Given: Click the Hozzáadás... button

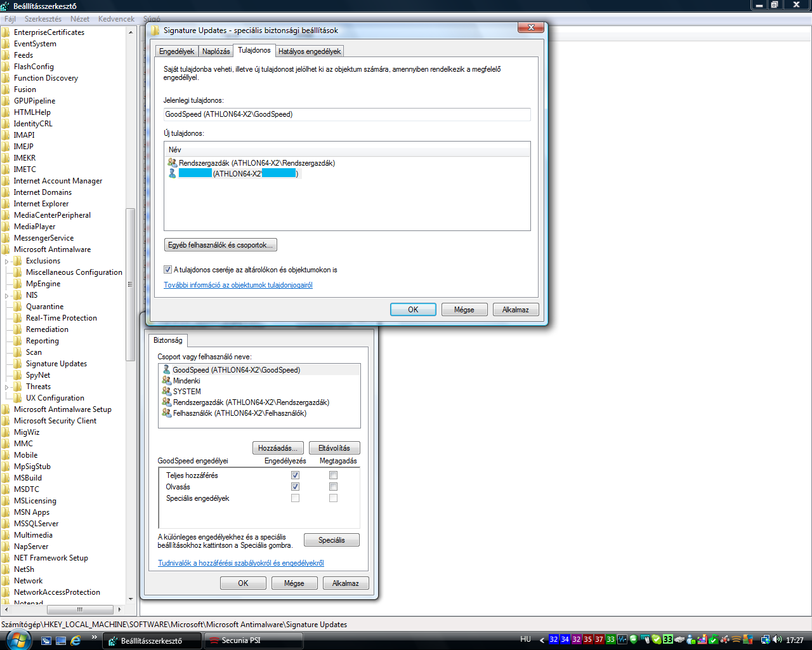Looking at the screenshot, I should pyautogui.click(x=278, y=448).
